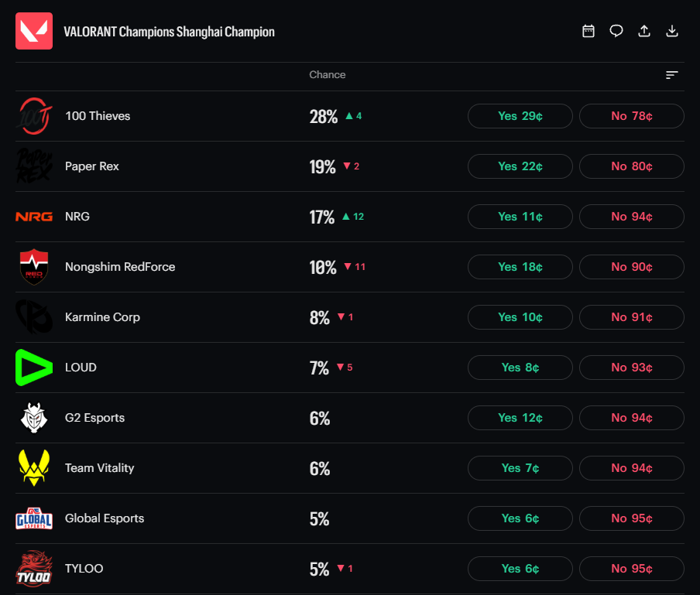The width and height of the screenshot is (700, 595).
Task: Click the Global Esports logo
Action: pos(34,518)
